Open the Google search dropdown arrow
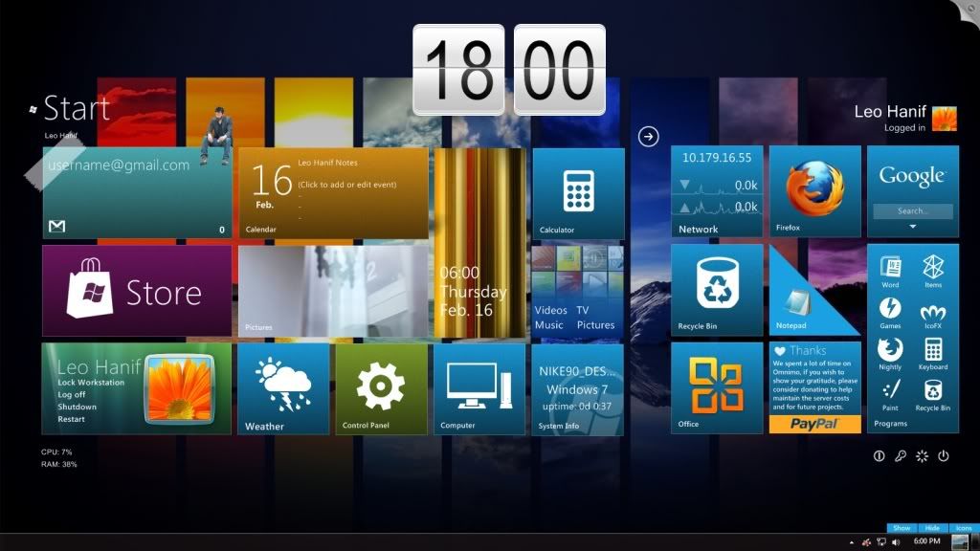The height and width of the screenshot is (551, 980). pyautogui.click(x=913, y=225)
